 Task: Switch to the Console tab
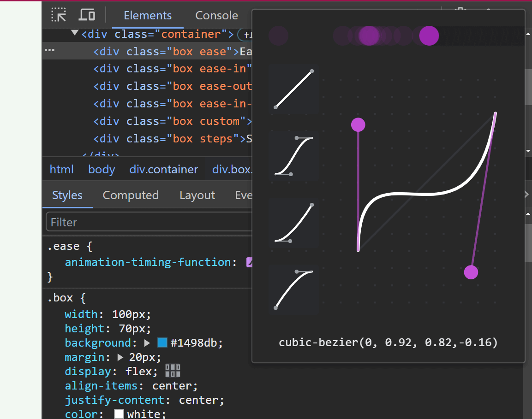(x=216, y=15)
